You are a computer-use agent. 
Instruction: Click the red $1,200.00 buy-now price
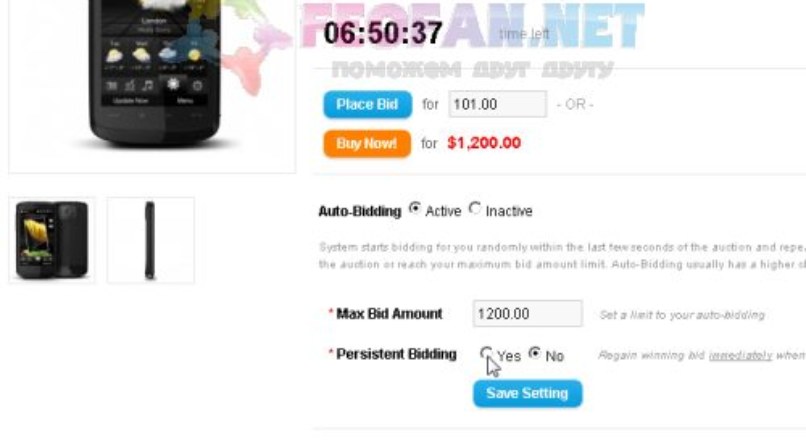tap(484, 143)
